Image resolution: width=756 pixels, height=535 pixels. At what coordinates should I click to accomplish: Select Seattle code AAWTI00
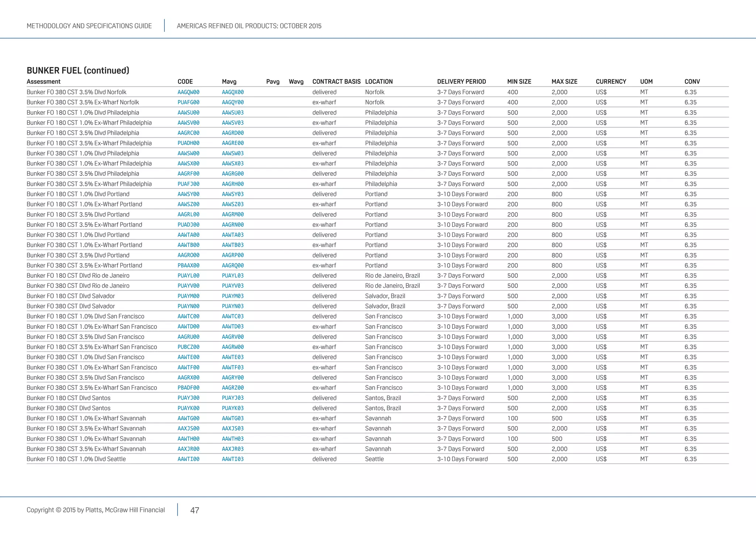point(188,459)
